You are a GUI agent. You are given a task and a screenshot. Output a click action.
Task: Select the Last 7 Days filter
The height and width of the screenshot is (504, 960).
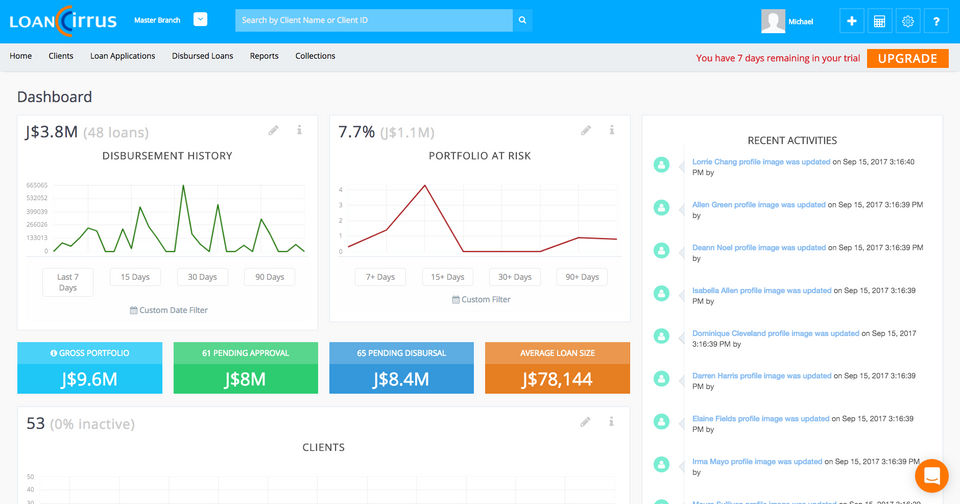(x=68, y=282)
